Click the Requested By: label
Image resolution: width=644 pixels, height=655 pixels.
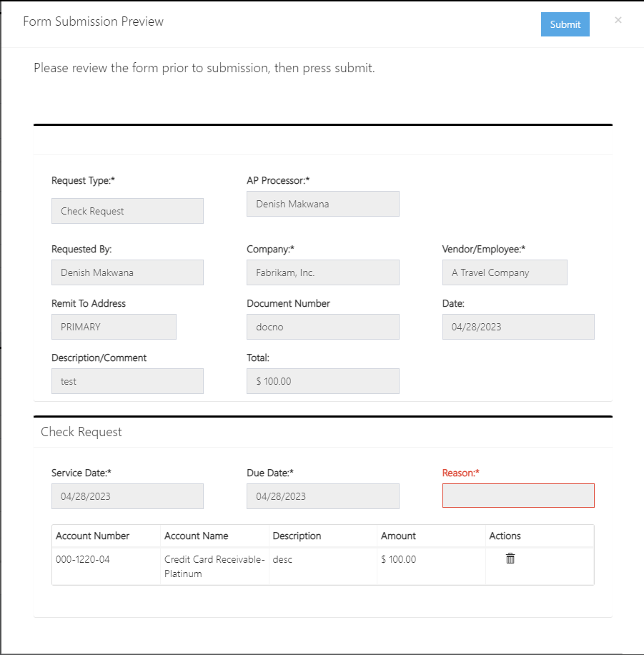(x=81, y=249)
